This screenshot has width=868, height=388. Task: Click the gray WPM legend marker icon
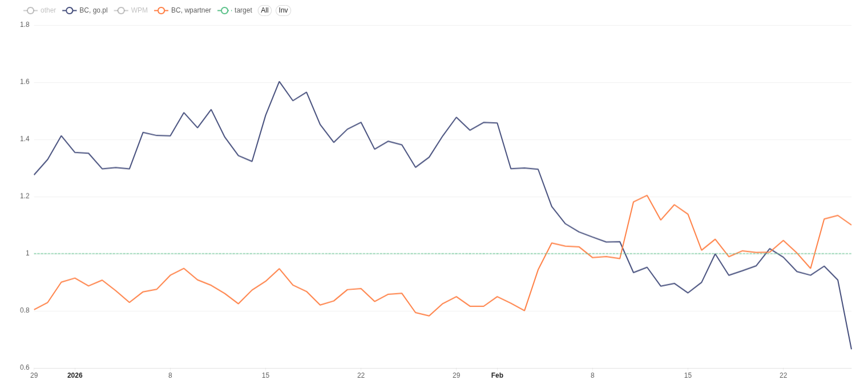tap(121, 10)
